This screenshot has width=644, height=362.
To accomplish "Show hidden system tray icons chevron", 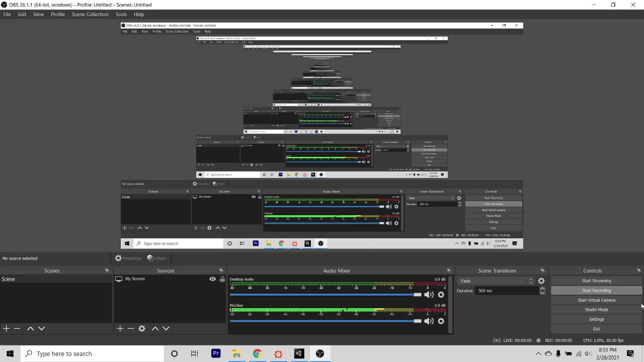I will tap(538, 354).
